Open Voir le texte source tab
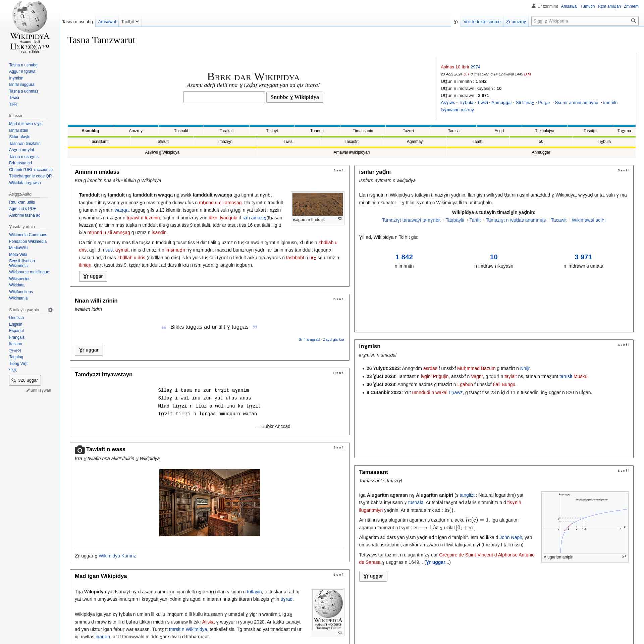The width and height of the screenshot is (644, 644). (482, 21)
